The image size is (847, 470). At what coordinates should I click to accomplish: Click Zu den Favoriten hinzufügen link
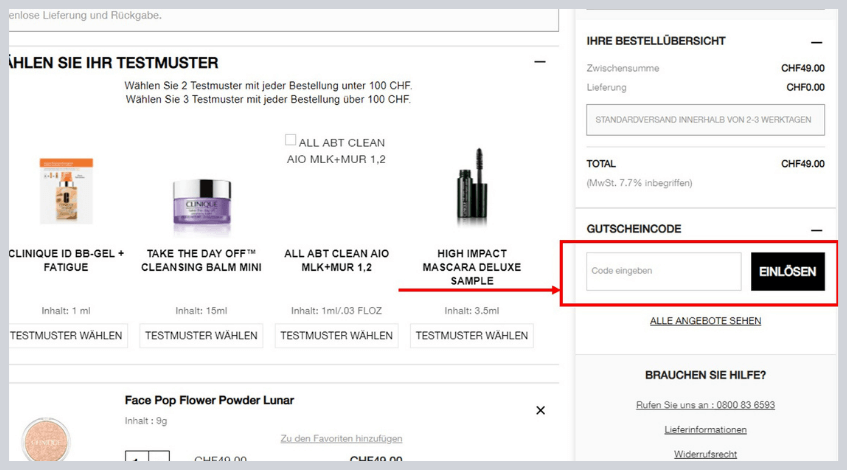[341, 439]
